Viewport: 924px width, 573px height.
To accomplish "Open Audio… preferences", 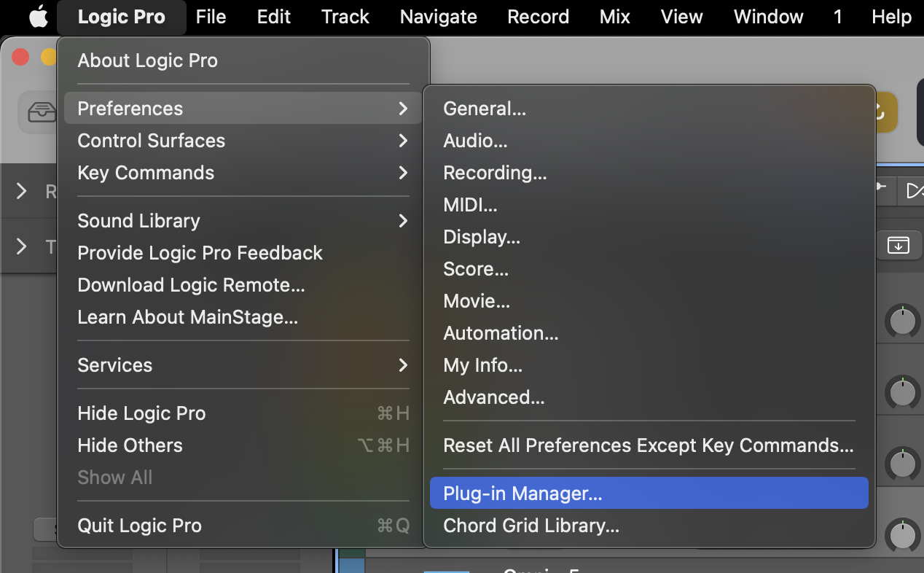I will 649,141.
